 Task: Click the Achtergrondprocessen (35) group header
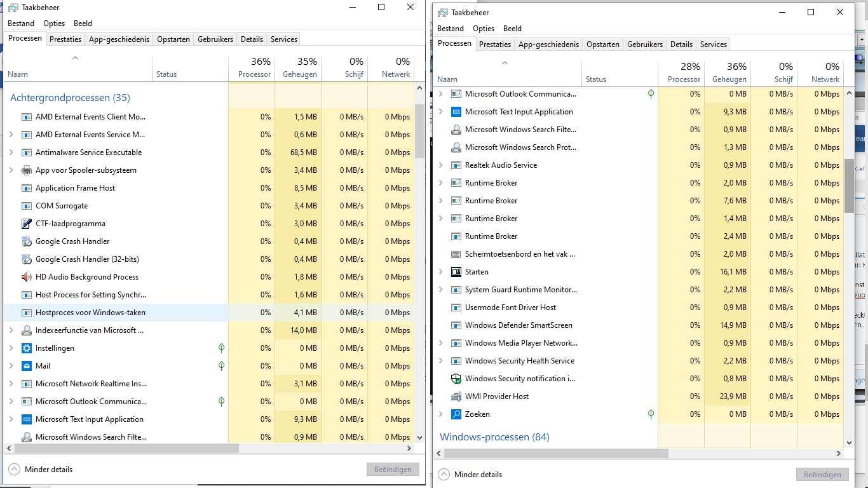coord(70,98)
